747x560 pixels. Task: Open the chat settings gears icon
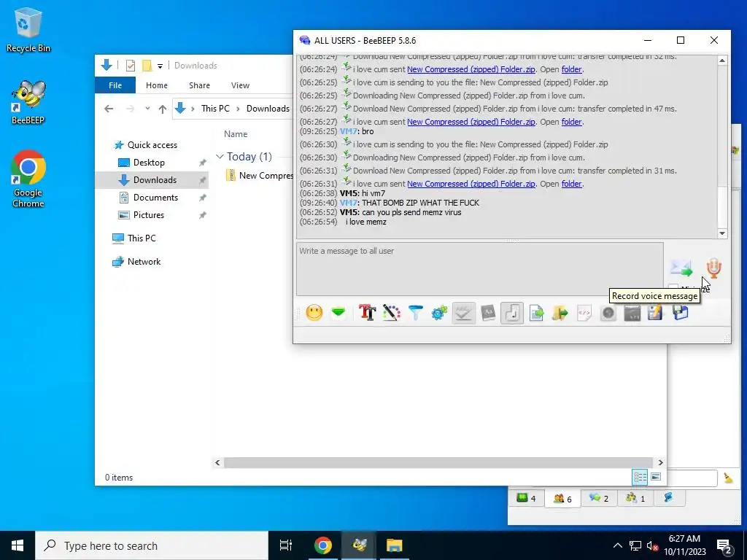pyautogui.click(x=439, y=313)
